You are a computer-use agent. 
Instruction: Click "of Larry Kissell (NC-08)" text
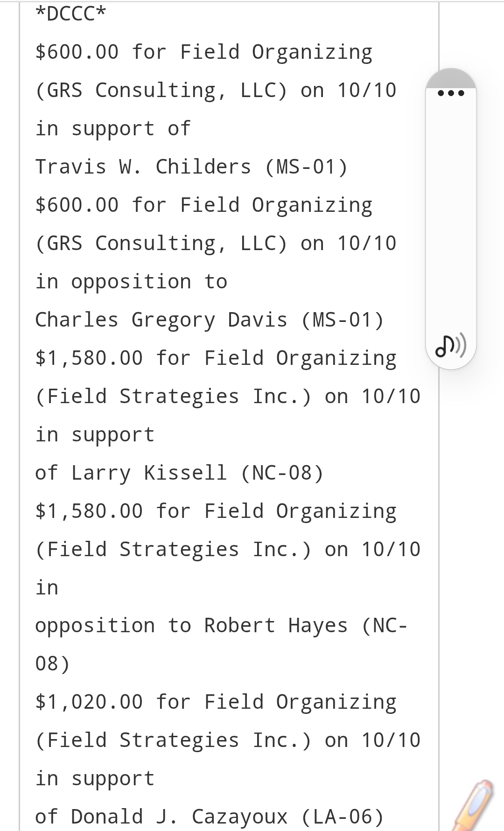tap(179, 473)
